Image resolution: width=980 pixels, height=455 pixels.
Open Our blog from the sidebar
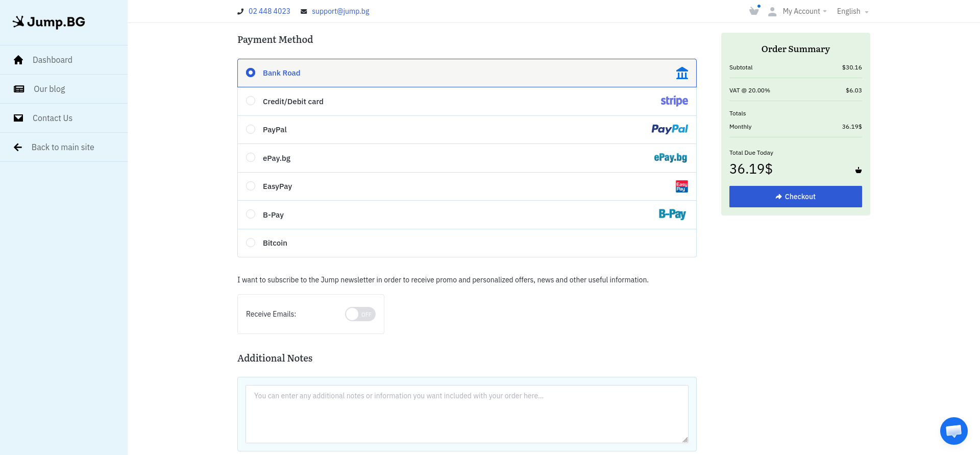[64, 89]
